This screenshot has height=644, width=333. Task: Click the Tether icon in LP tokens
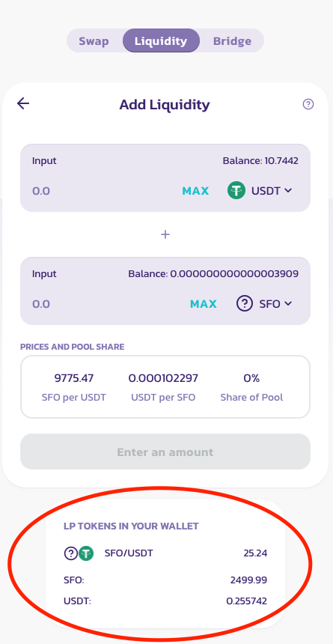[x=86, y=553]
